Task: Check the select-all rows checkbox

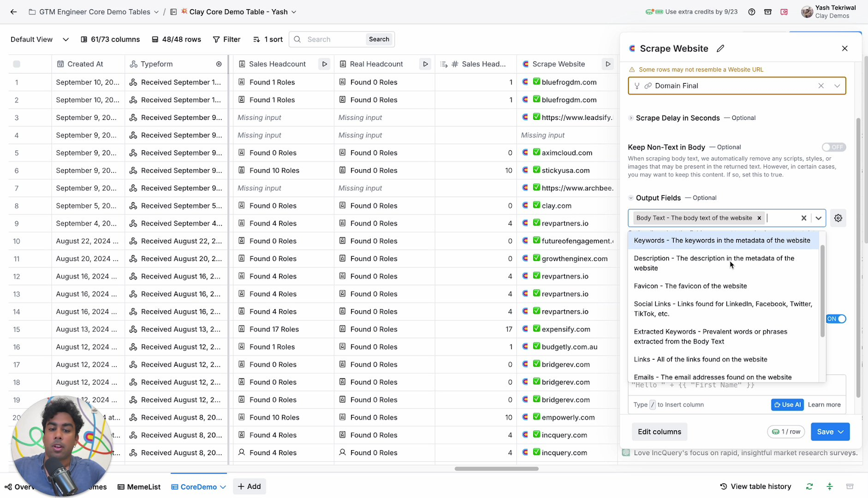Action: pyautogui.click(x=17, y=64)
